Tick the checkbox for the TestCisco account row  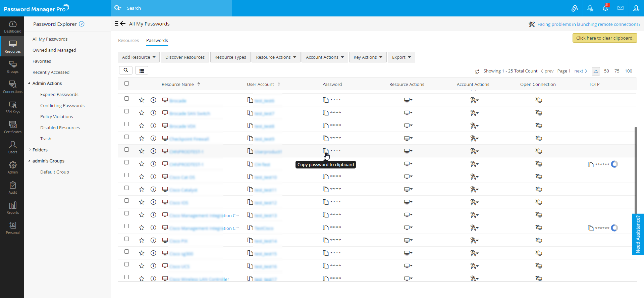click(x=126, y=226)
